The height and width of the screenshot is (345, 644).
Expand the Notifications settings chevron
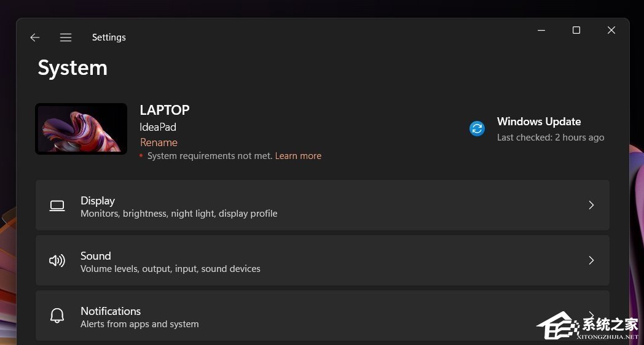591,314
